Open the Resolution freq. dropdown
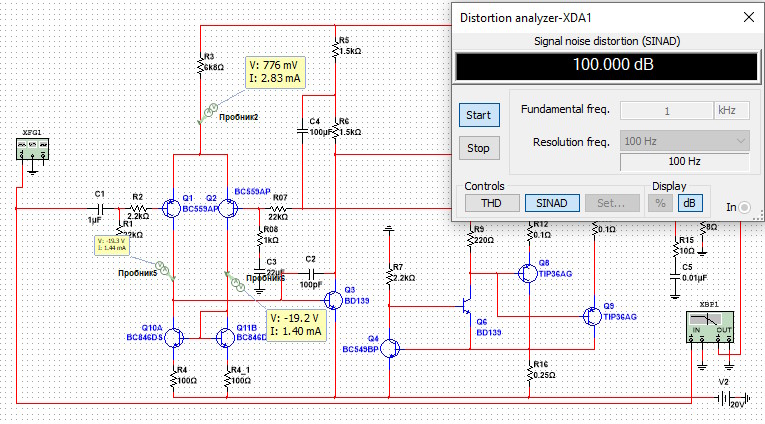This screenshot has width=765, height=424. tap(684, 142)
